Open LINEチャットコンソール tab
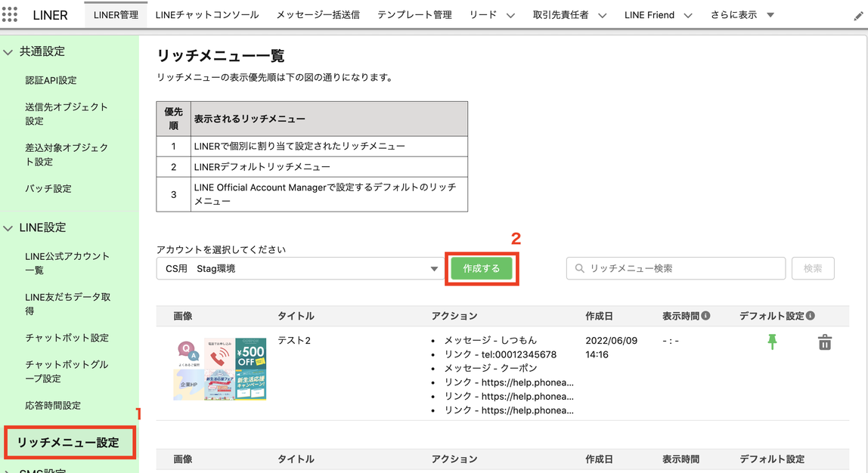 tap(207, 15)
